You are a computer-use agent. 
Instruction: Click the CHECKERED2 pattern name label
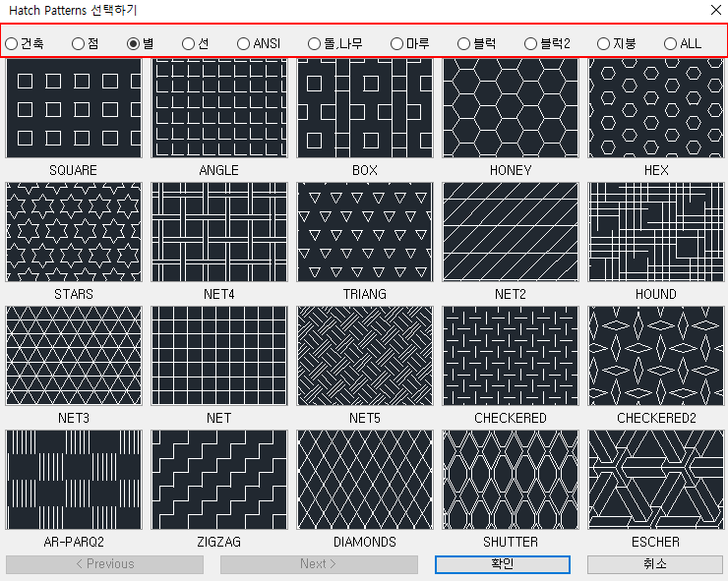pyautogui.click(x=656, y=418)
